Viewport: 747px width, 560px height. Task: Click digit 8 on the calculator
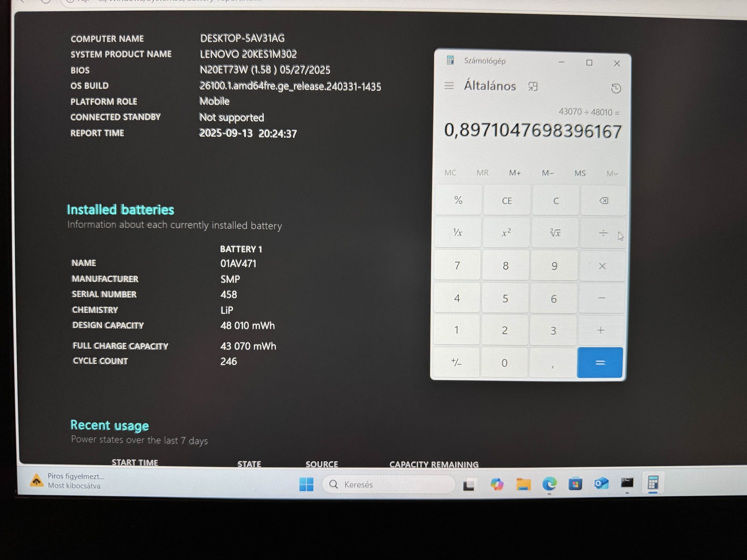[505, 266]
